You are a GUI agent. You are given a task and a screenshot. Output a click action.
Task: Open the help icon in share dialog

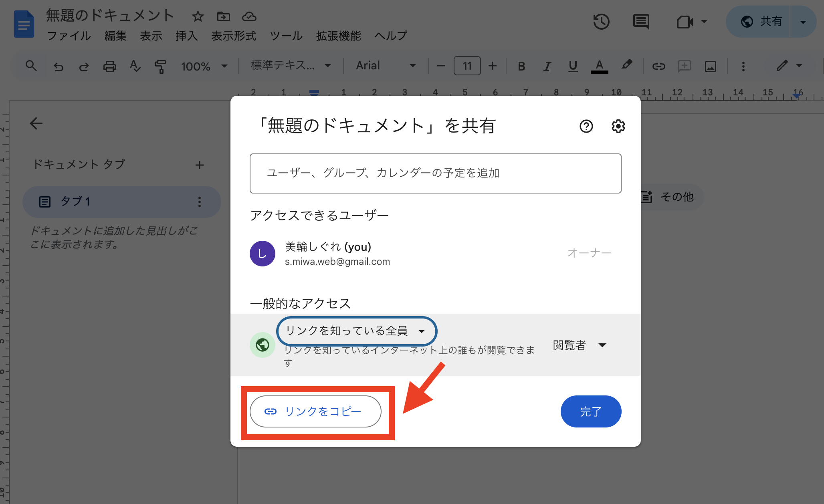(x=586, y=126)
